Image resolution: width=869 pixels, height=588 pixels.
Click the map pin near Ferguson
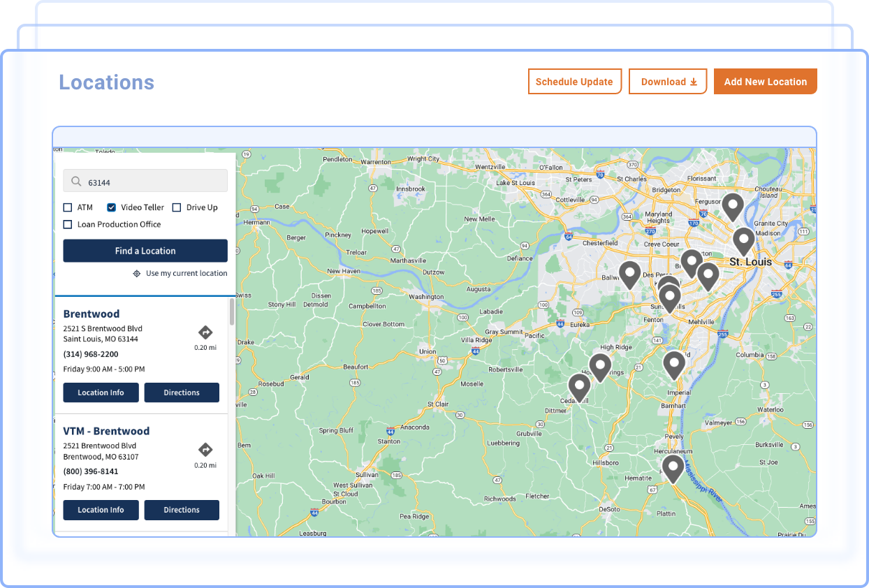coord(732,206)
